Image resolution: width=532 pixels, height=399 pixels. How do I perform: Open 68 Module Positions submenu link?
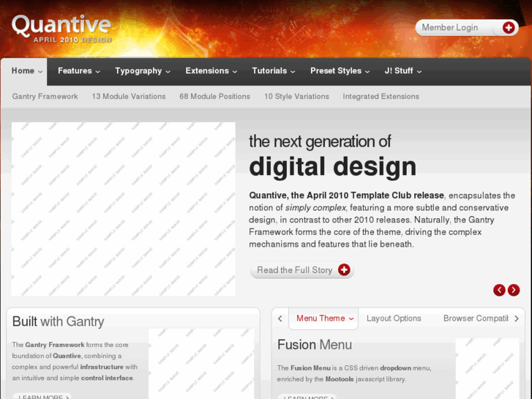coord(214,97)
